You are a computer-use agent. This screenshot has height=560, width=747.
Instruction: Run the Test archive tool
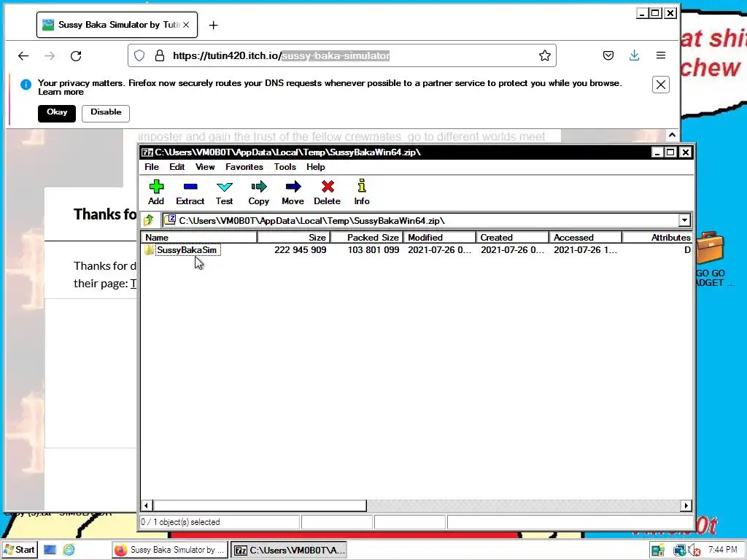pyautogui.click(x=225, y=192)
